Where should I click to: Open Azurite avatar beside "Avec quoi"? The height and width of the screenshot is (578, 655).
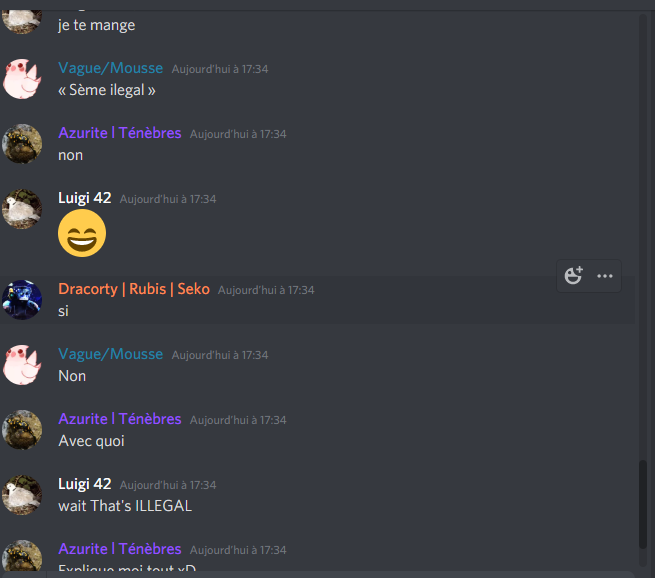(22, 430)
